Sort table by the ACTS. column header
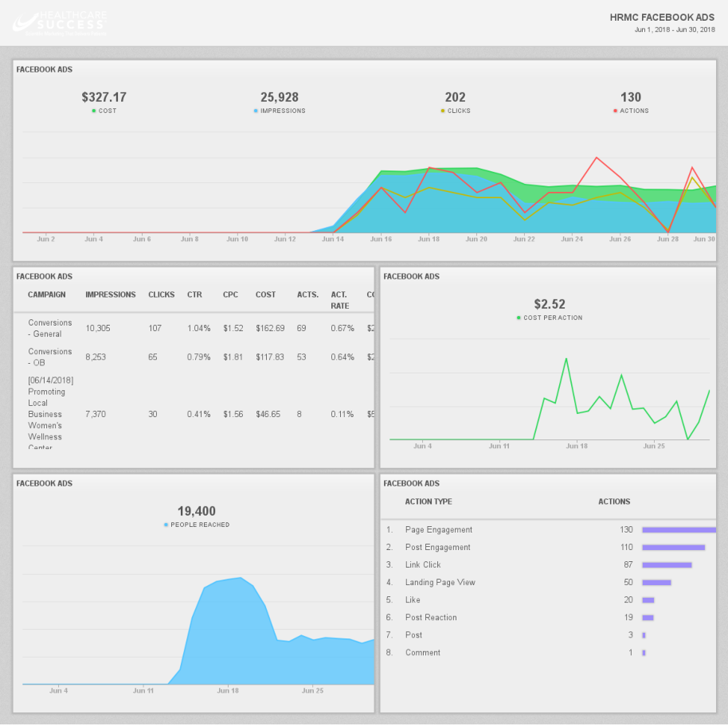Screen dimensions: 728x726 coord(307,295)
